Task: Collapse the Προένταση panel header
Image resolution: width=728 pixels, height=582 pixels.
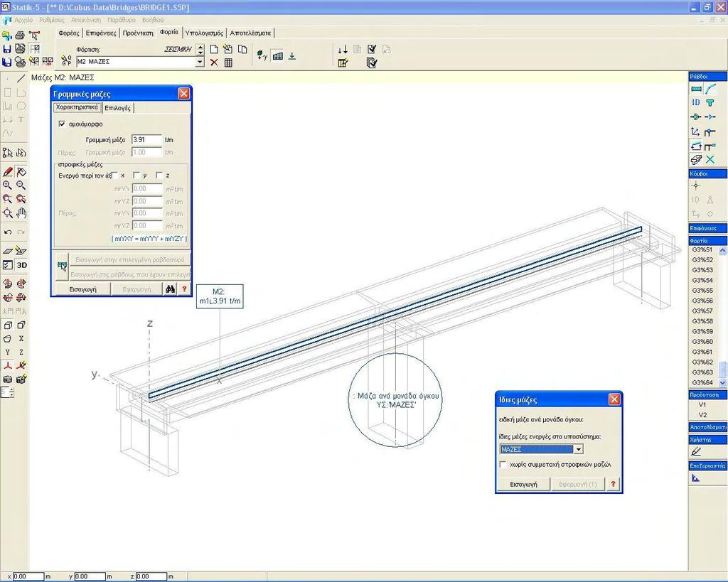Action: [x=707, y=395]
